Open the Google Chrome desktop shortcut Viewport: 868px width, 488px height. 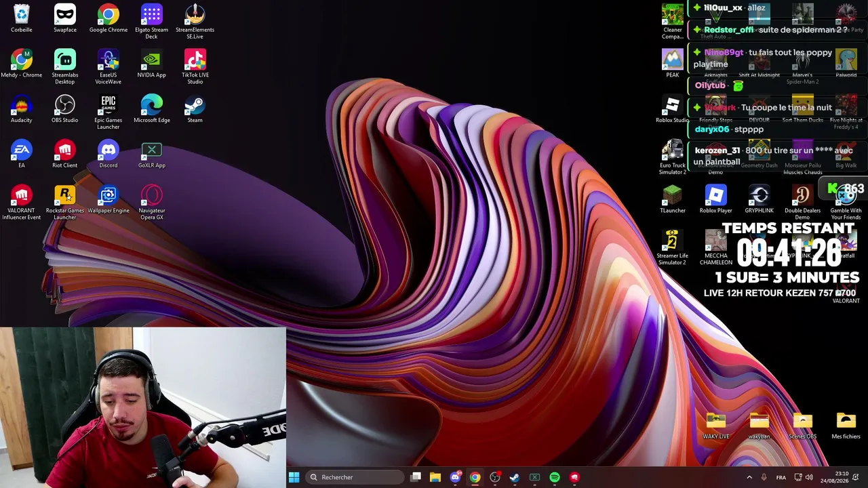(x=108, y=18)
